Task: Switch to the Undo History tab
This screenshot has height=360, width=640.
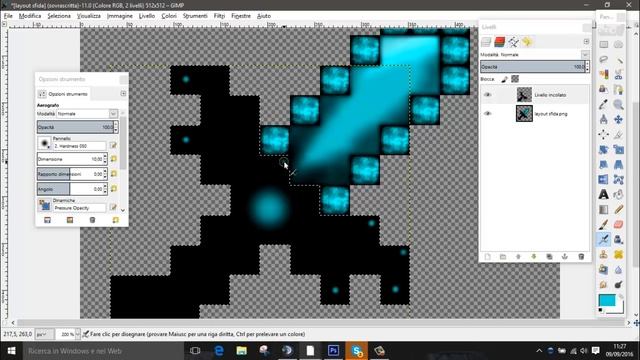Action: pyautogui.click(x=527, y=42)
